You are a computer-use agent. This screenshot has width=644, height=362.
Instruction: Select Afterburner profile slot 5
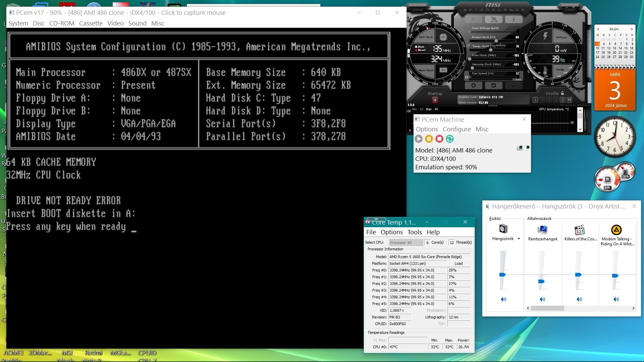tap(563, 100)
